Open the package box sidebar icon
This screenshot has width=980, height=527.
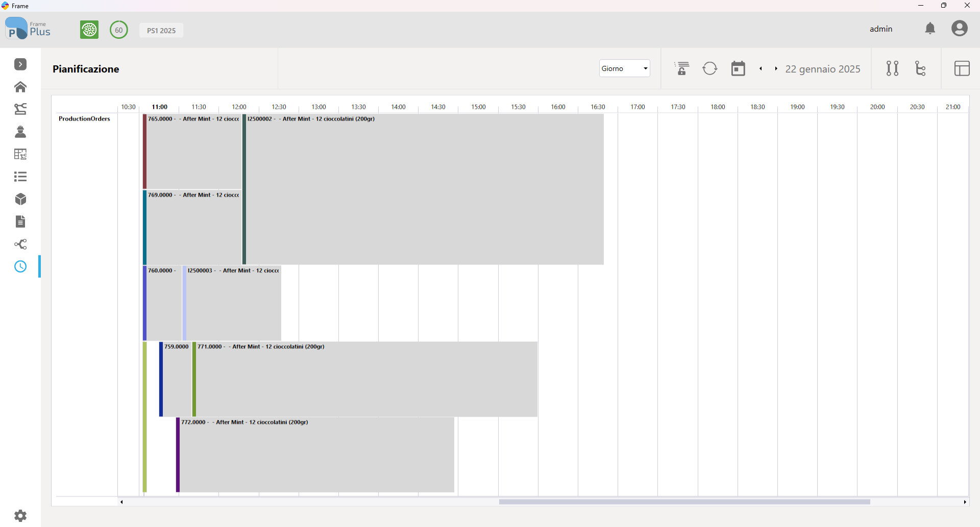point(20,199)
